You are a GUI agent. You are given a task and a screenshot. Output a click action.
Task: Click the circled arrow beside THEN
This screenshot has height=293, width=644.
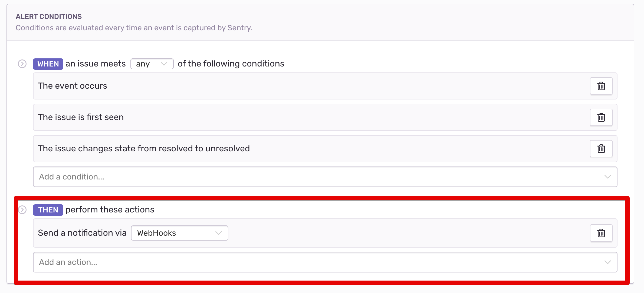pos(22,210)
